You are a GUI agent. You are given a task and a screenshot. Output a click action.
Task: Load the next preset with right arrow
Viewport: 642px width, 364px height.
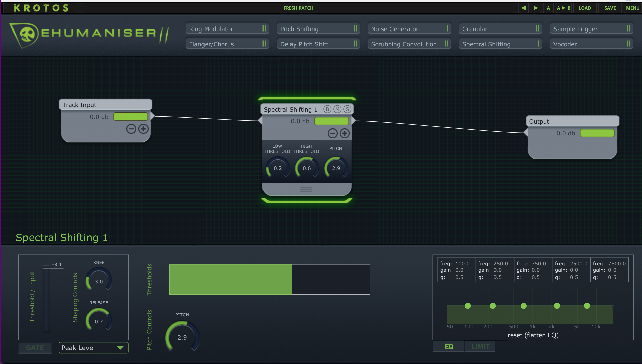(536, 8)
